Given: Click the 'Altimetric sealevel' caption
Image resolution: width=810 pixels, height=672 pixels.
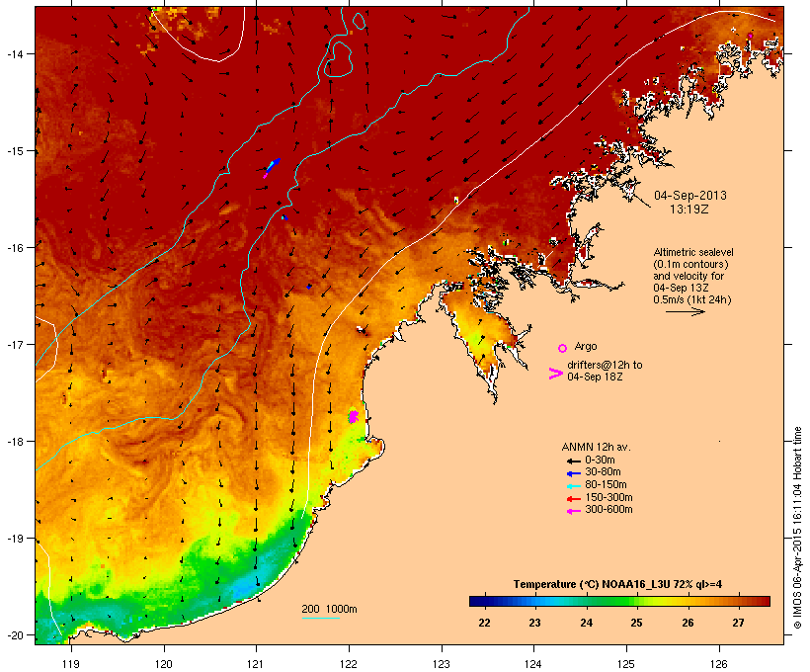Looking at the screenshot, I should point(693,252).
